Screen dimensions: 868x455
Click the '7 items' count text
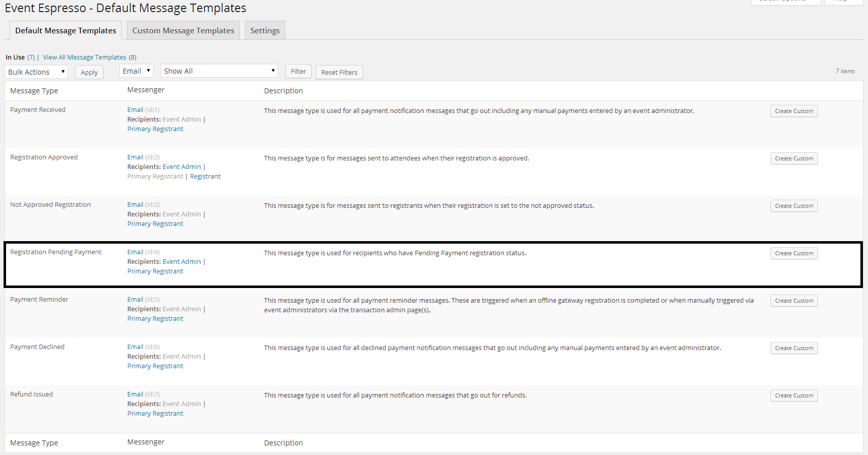[845, 71]
